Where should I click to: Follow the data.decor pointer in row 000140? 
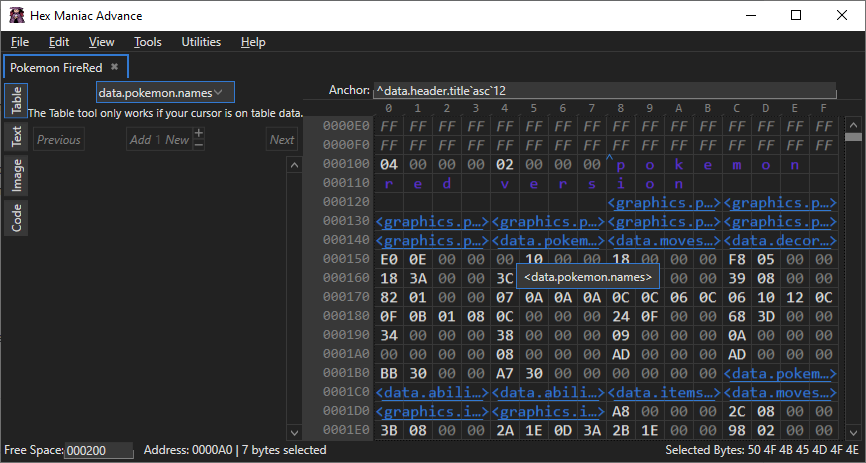click(780, 240)
